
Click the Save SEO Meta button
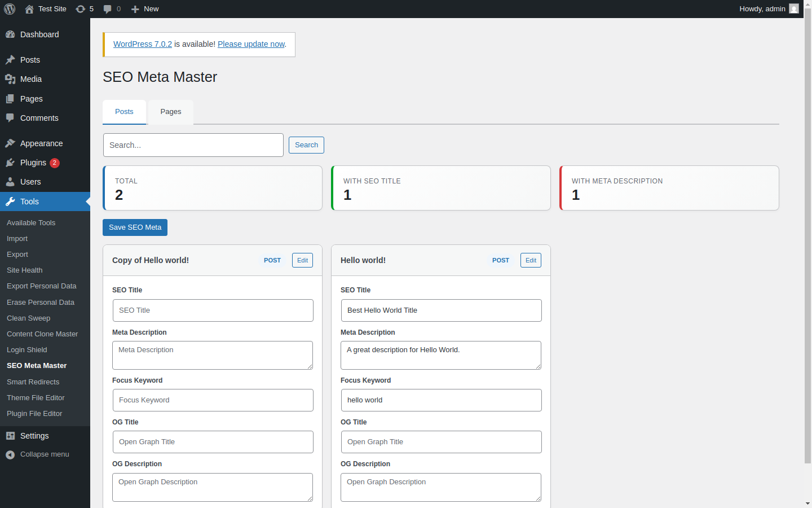[135, 227]
